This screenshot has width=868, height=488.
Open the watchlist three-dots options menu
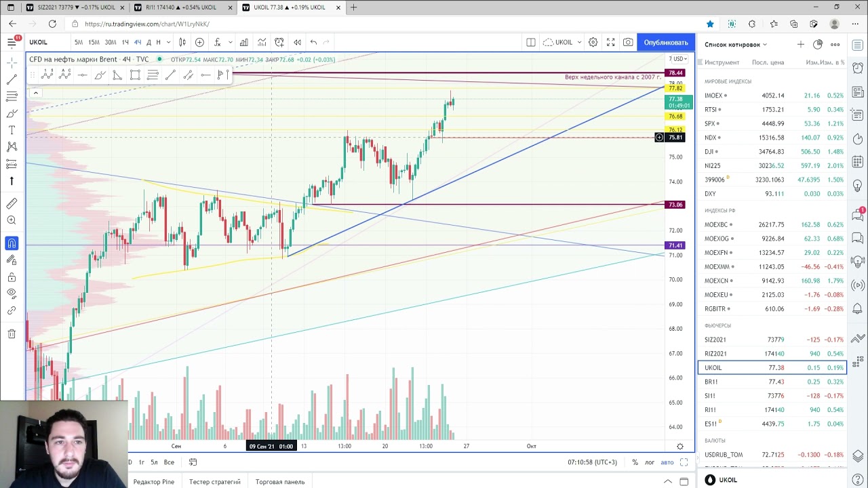835,45
